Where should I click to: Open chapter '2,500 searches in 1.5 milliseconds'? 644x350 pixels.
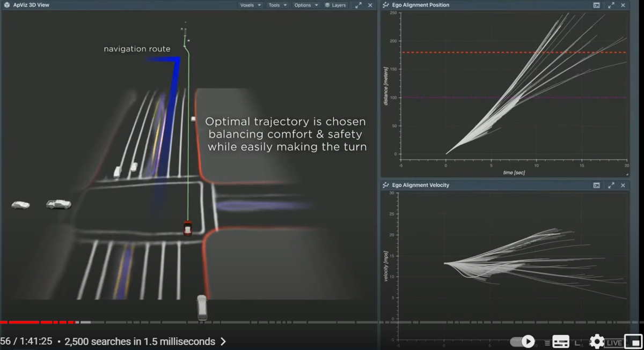pyautogui.click(x=140, y=341)
